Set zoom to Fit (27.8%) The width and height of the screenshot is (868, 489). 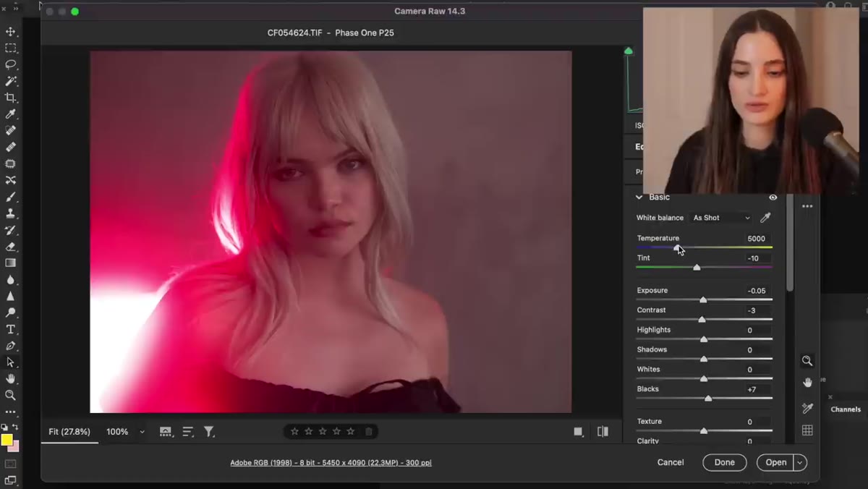(x=69, y=432)
